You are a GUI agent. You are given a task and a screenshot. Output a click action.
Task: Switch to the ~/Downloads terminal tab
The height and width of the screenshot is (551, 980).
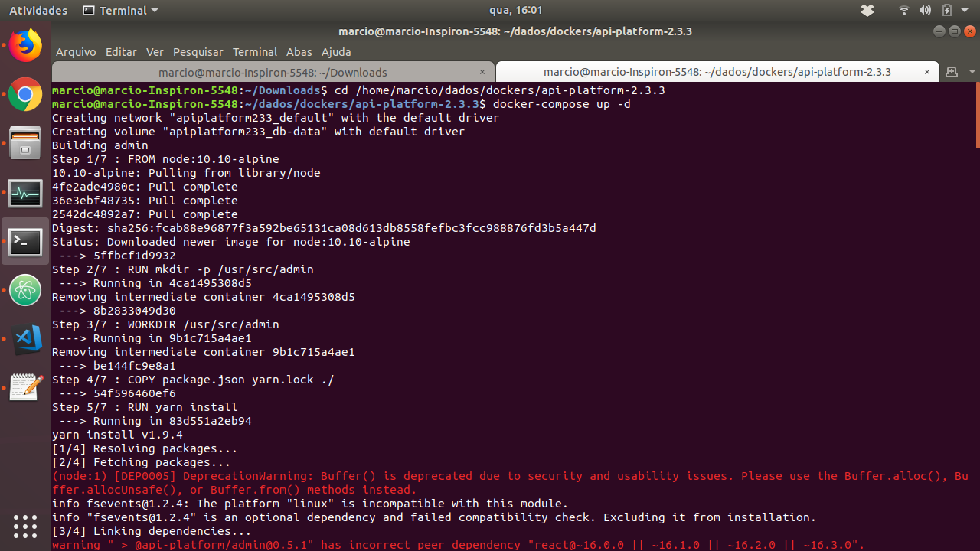pos(273,72)
